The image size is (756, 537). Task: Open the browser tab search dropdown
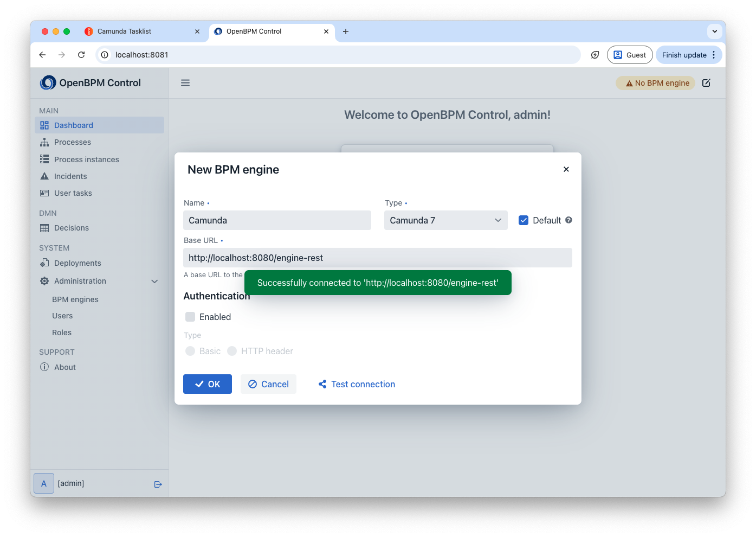coord(714,31)
